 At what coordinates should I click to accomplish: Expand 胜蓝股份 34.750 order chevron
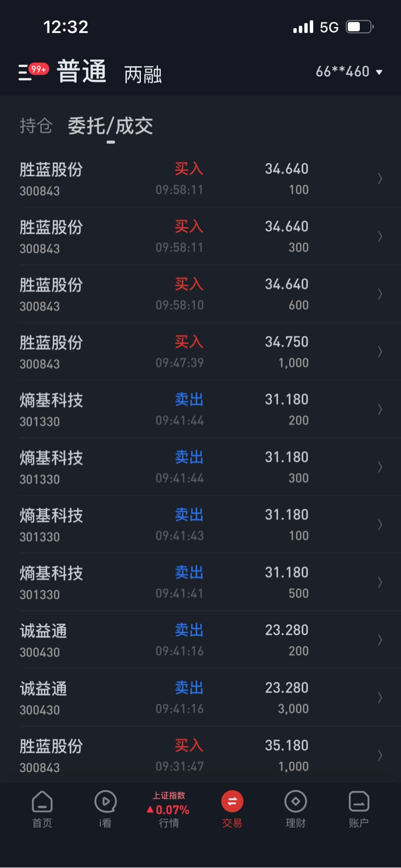(x=380, y=352)
